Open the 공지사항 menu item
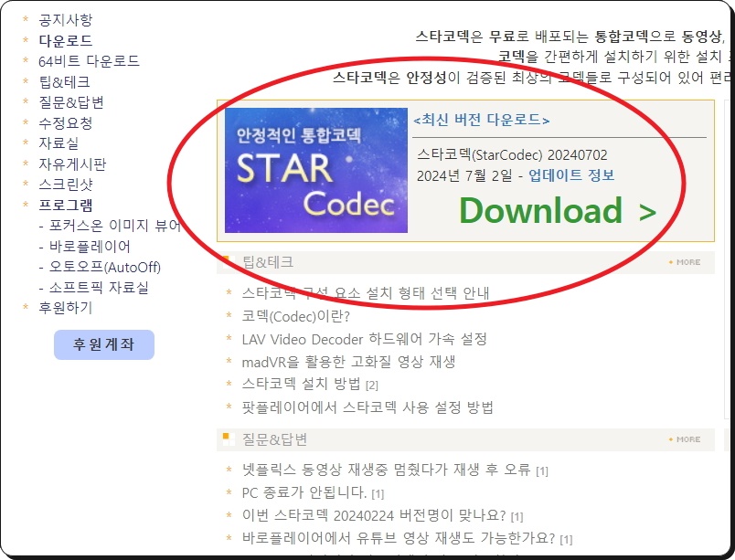Screen dimensions: 735x560 tap(66, 20)
